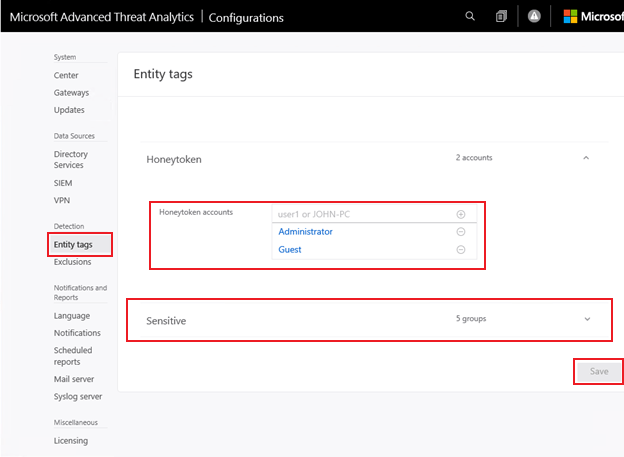Collapse the Honeytoken section

click(x=586, y=158)
